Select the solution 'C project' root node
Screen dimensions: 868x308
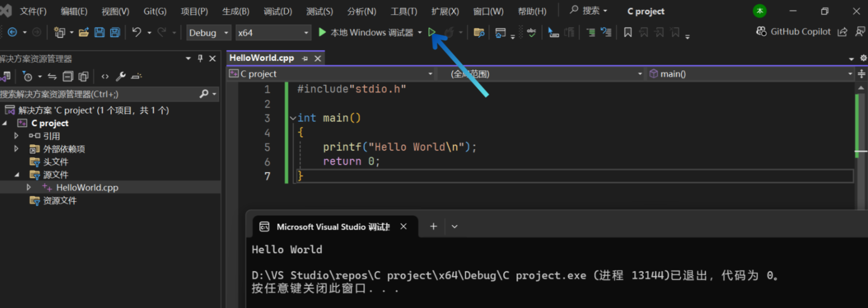pyautogui.click(x=93, y=110)
